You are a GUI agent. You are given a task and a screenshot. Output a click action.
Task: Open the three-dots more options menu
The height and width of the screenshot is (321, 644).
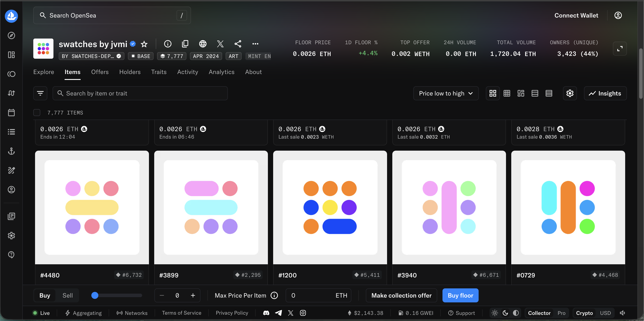click(255, 44)
